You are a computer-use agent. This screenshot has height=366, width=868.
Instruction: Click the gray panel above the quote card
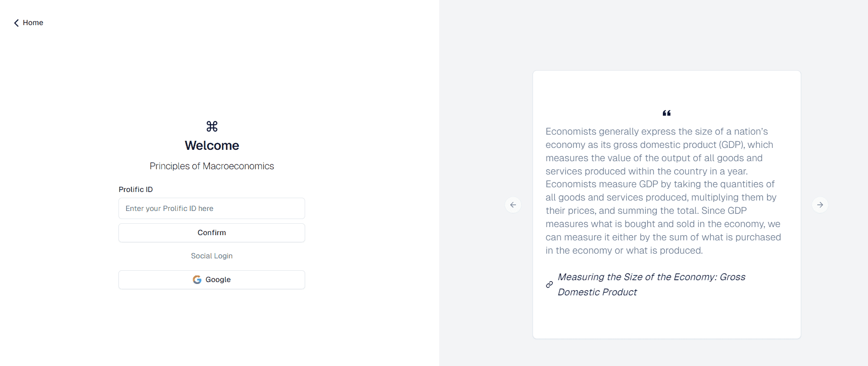tap(667, 36)
